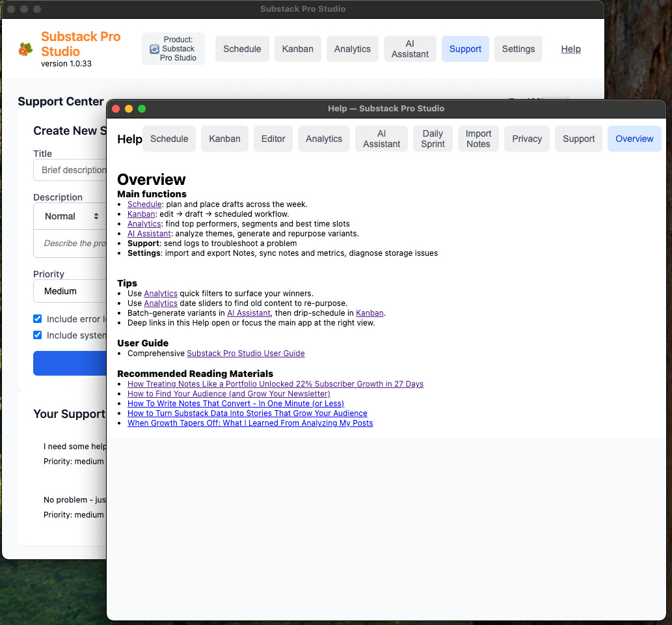Open AI Assistant tab in Help window
The width and height of the screenshot is (672, 625).
coord(381,139)
